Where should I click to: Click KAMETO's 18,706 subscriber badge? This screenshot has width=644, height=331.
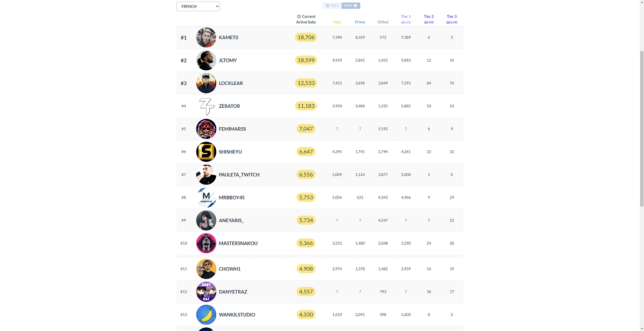[x=306, y=37]
